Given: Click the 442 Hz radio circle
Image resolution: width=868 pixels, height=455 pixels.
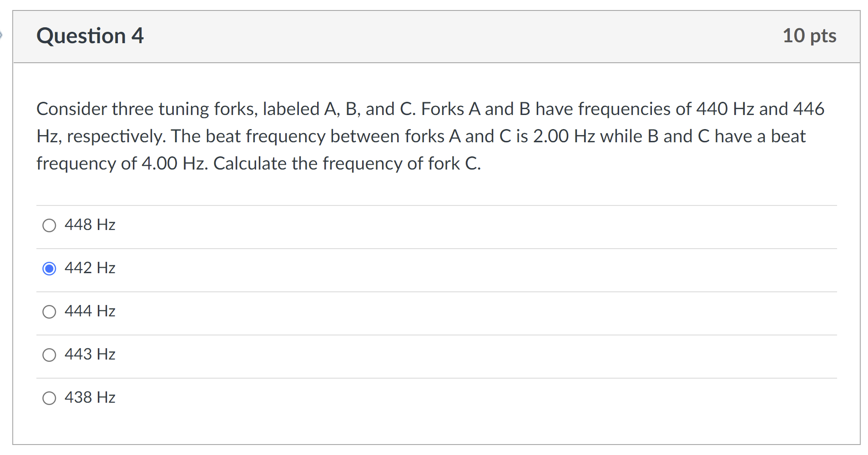Looking at the screenshot, I should click(49, 268).
